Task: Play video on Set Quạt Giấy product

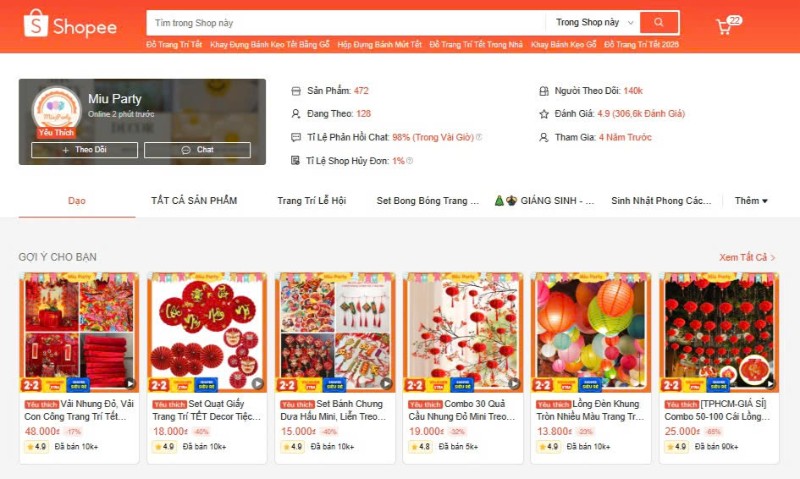Action: coord(258,384)
